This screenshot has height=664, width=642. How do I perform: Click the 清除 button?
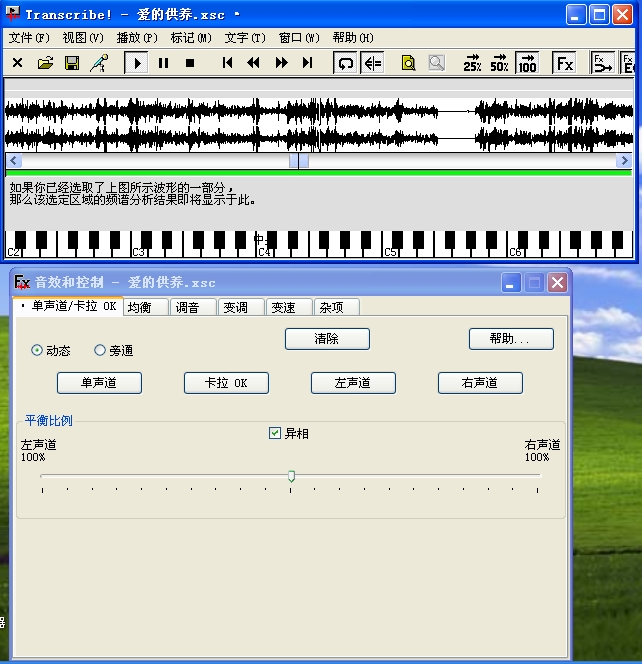[327, 339]
